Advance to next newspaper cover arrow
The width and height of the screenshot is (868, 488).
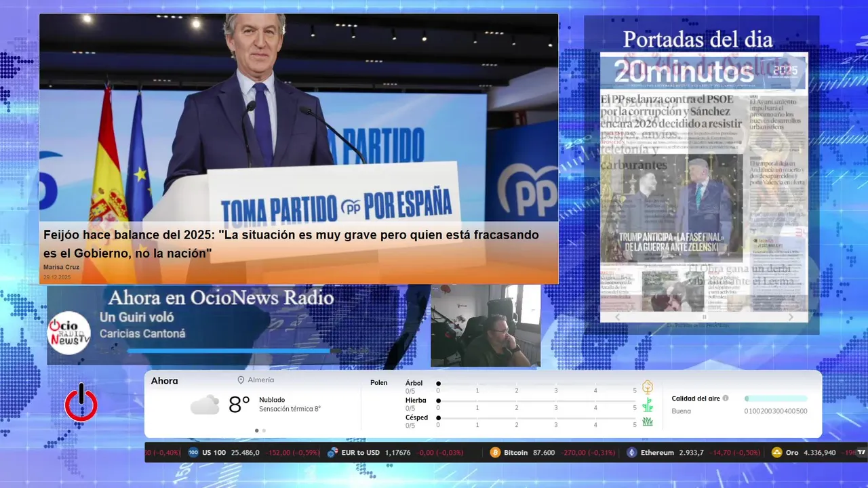791,317
